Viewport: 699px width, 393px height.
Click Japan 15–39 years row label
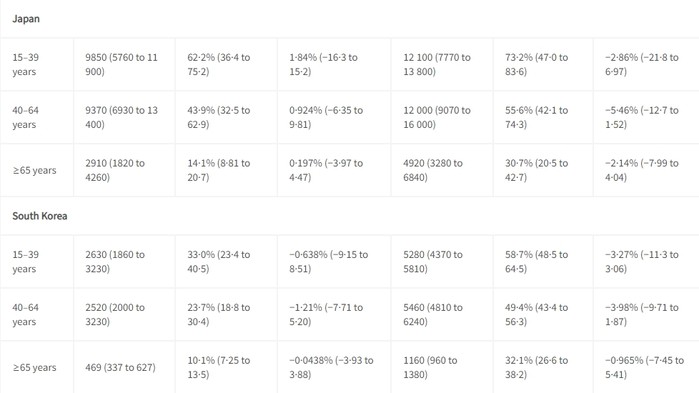(x=25, y=65)
